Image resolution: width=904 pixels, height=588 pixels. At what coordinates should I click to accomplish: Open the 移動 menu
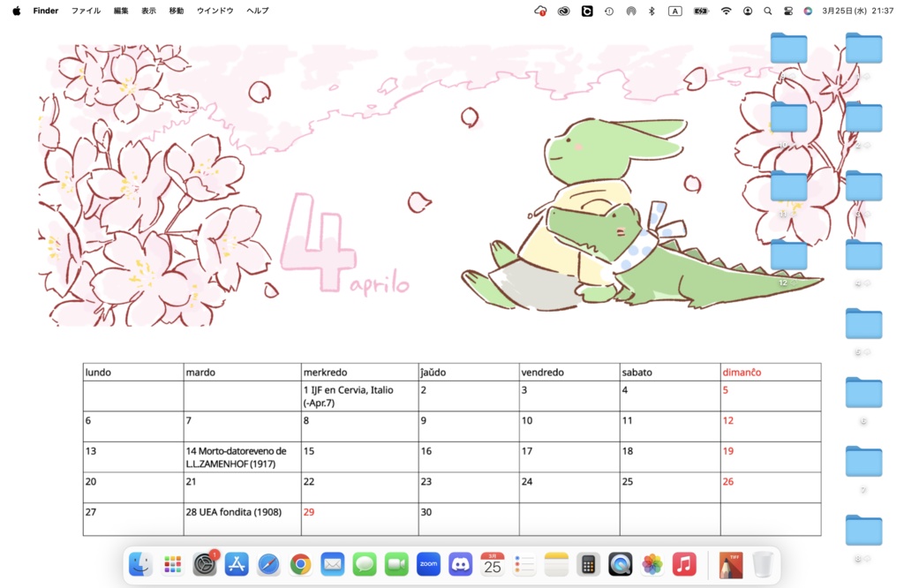pyautogui.click(x=177, y=11)
